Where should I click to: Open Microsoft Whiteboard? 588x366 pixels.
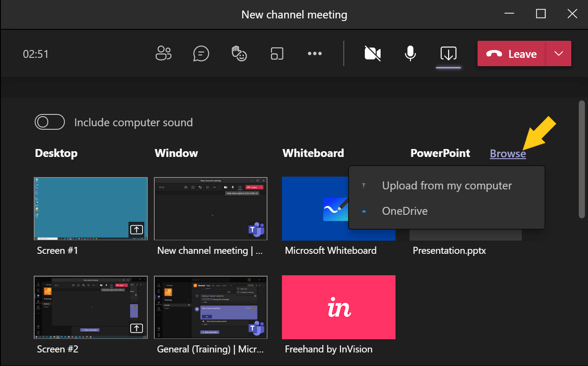[x=315, y=209]
